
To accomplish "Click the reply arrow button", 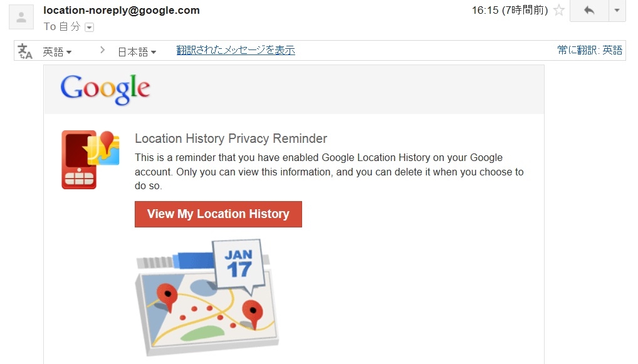I will (588, 11).
